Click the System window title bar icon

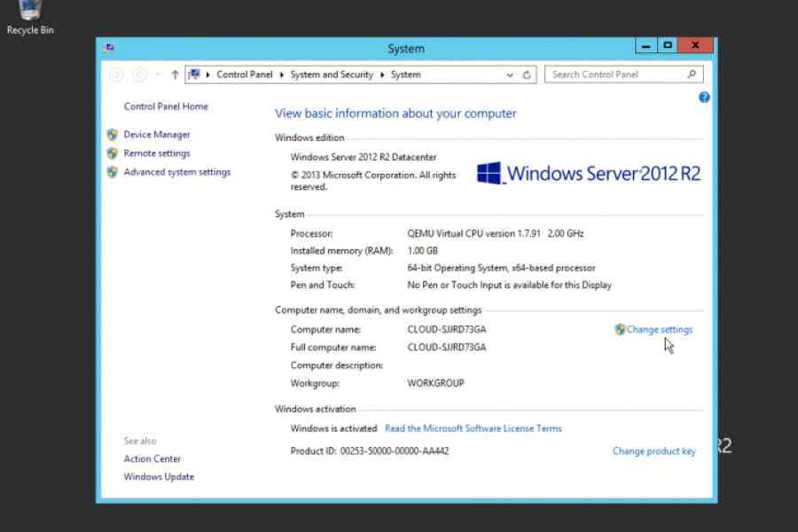[109, 49]
